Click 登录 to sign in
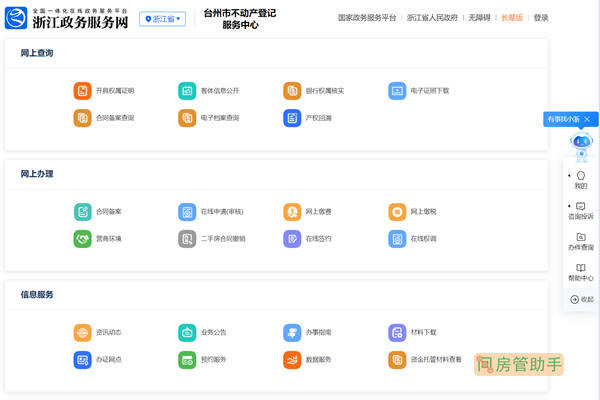This screenshot has height=400, width=600. tap(541, 18)
